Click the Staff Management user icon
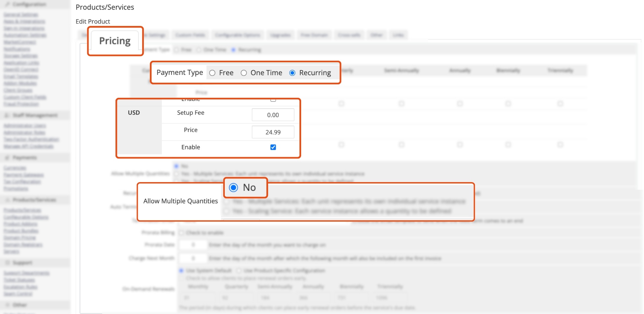Screen dimensions: 644x314 pos(7,115)
